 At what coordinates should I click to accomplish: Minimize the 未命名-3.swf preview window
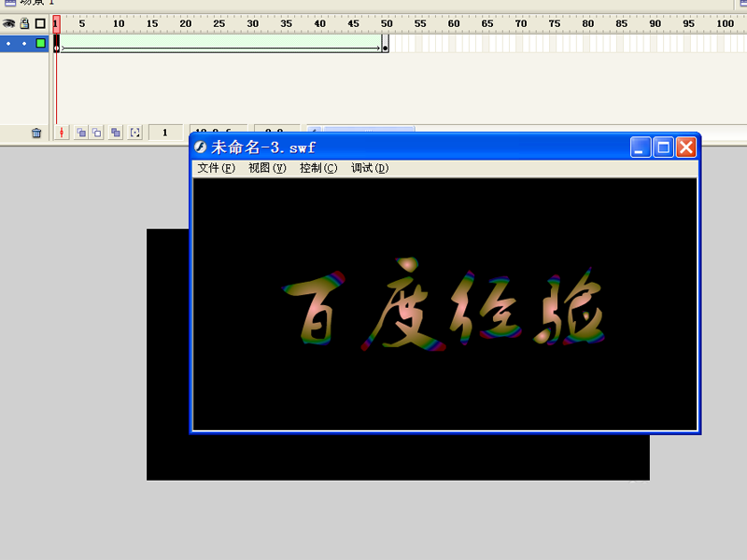pos(641,147)
